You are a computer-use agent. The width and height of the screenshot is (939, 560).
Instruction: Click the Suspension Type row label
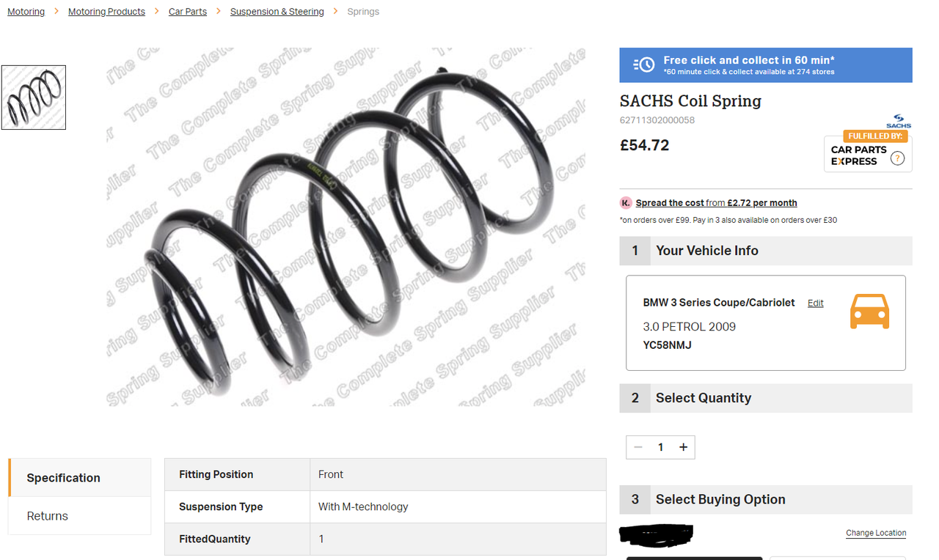pos(221,506)
